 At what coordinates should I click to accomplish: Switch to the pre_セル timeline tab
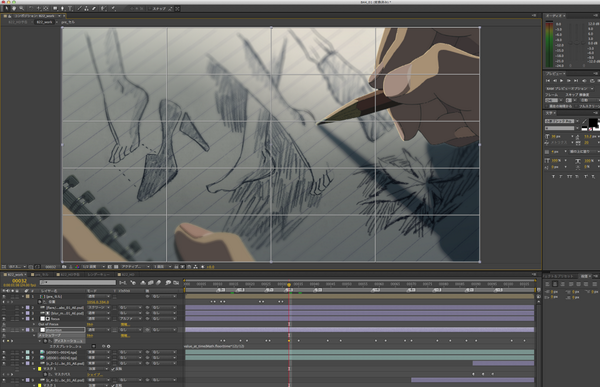pyautogui.click(x=42, y=275)
